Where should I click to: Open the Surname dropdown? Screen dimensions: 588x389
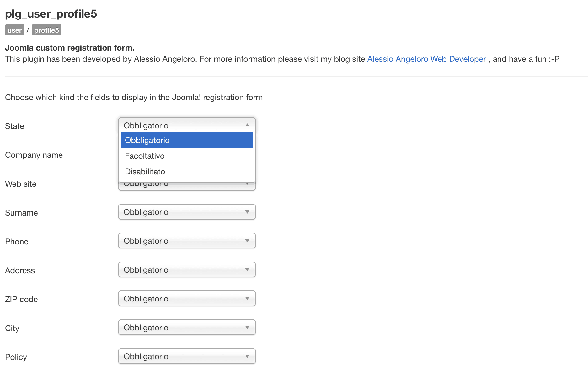pyautogui.click(x=187, y=212)
